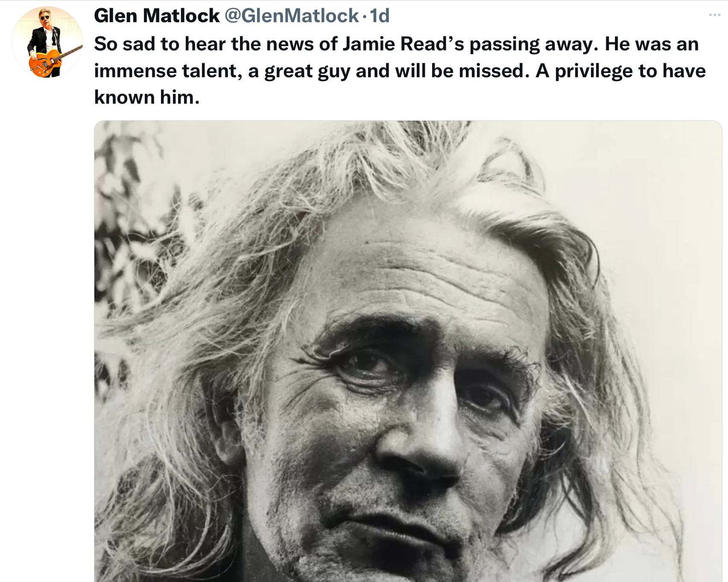Click the words "He was an" in the tweet
The height and width of the screenshot is (582, 728).
pos(652,44)
